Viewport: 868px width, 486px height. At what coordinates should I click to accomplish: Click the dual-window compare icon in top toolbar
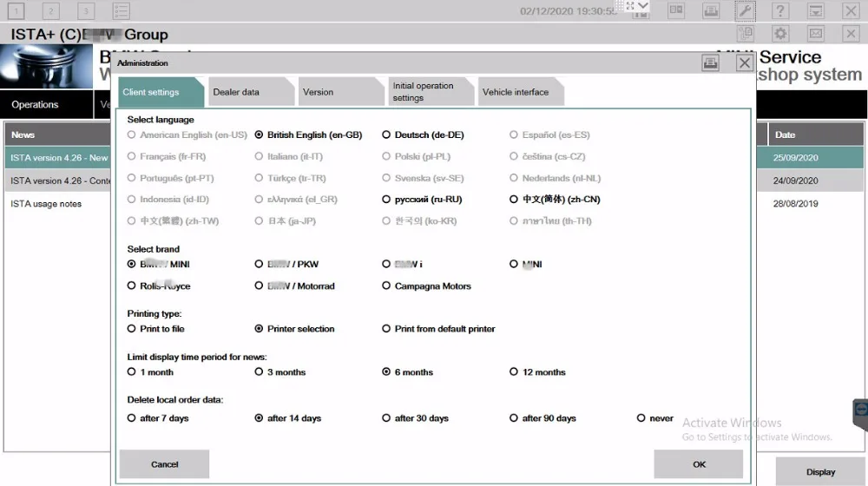676,10
